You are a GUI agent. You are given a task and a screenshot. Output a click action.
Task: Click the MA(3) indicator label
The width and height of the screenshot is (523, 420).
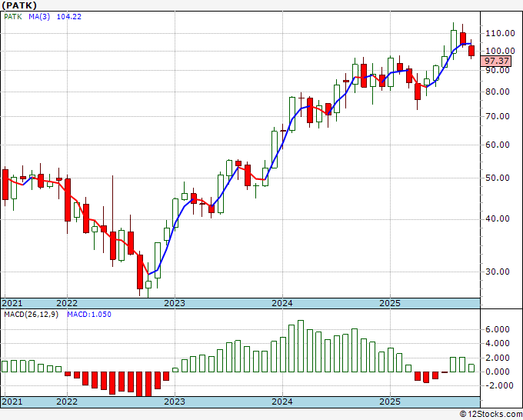tap(39, 17)
